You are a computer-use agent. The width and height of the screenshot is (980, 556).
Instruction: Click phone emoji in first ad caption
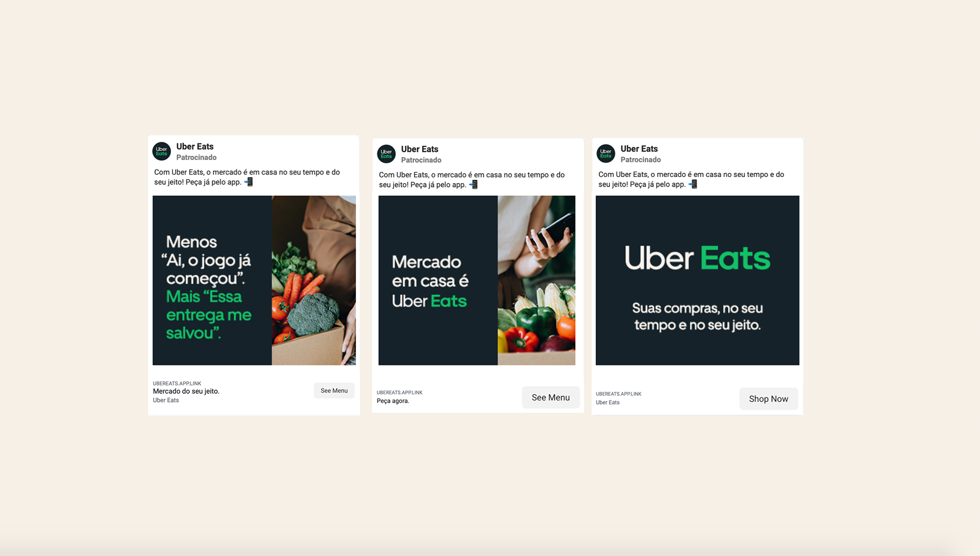point(249,182)
